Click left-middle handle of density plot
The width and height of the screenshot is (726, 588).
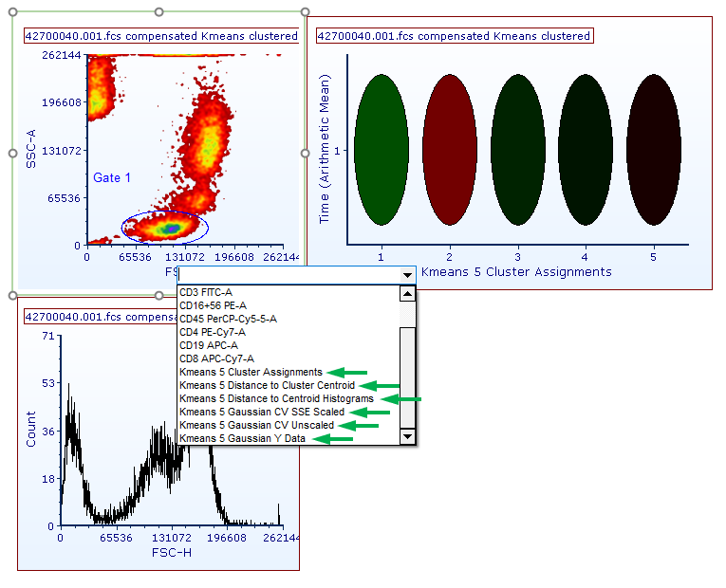[x=13, y=153]
